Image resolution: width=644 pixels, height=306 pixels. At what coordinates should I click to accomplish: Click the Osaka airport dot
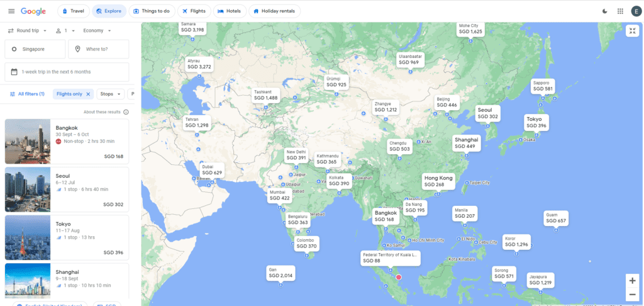pos(521,140)
